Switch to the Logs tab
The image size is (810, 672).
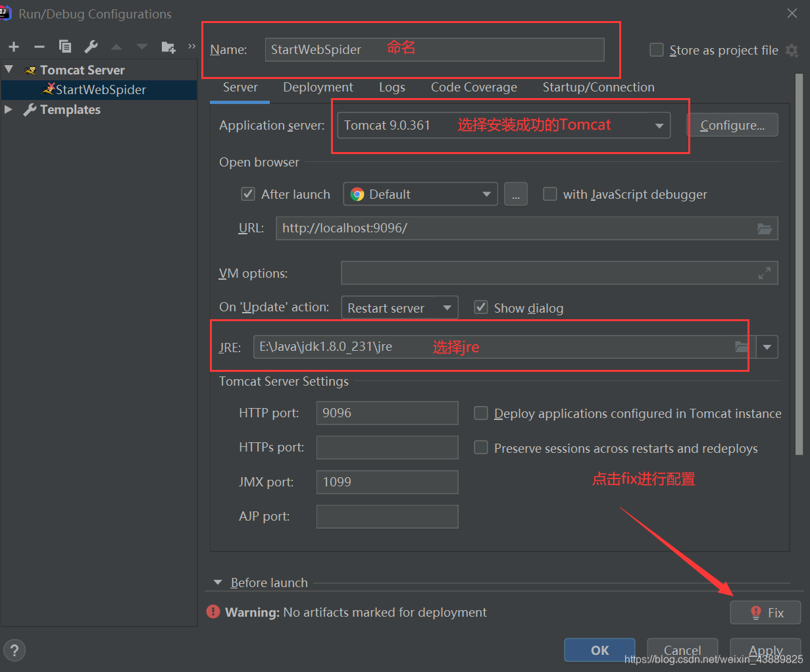tap(392, 88)
